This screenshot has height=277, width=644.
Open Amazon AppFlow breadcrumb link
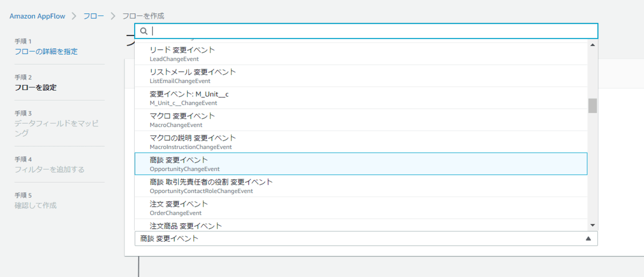coord(37,16)
